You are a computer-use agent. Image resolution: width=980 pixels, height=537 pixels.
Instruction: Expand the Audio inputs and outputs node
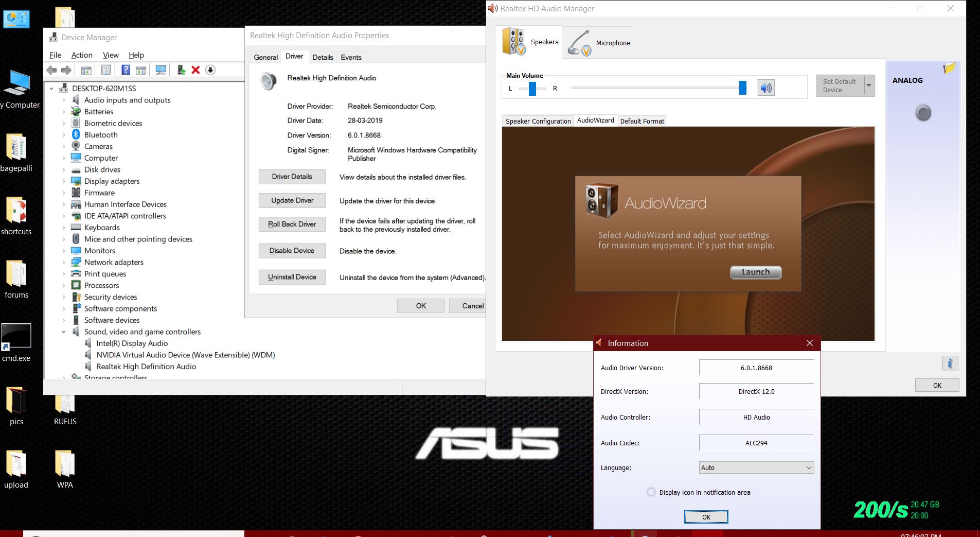(64, 100)
